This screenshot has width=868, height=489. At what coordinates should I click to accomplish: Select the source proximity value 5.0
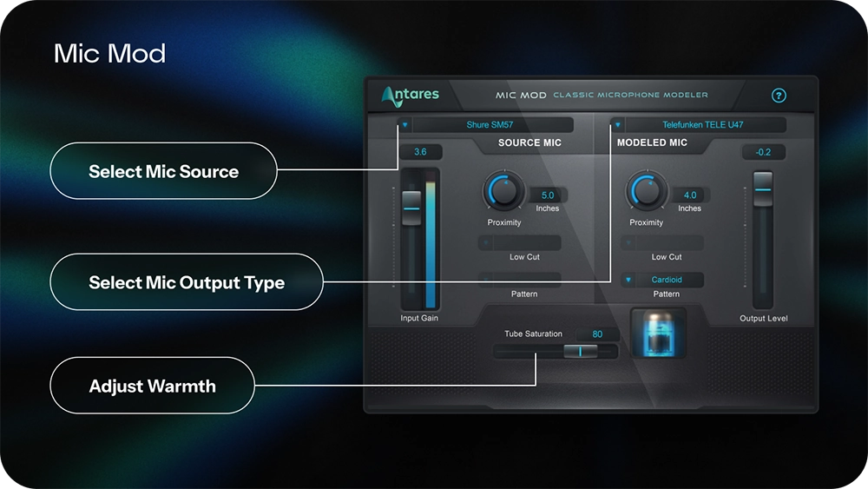coord(548,195)
